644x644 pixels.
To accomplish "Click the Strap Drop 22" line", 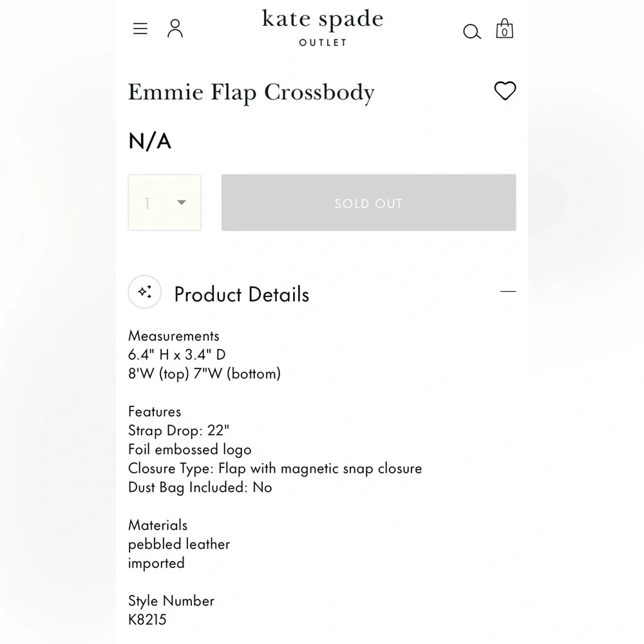I will point(178,430).
